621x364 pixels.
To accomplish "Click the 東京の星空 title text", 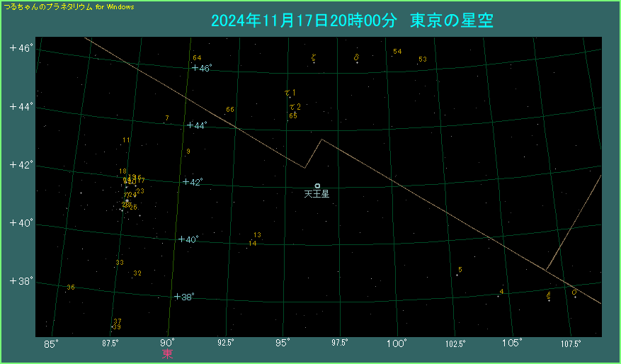I will (451, 21).
